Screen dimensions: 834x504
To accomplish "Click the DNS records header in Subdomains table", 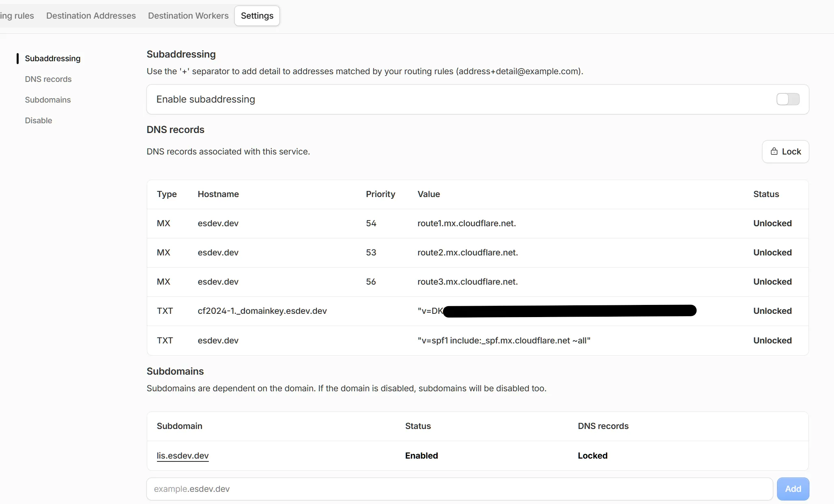I will tap(603, 426).
